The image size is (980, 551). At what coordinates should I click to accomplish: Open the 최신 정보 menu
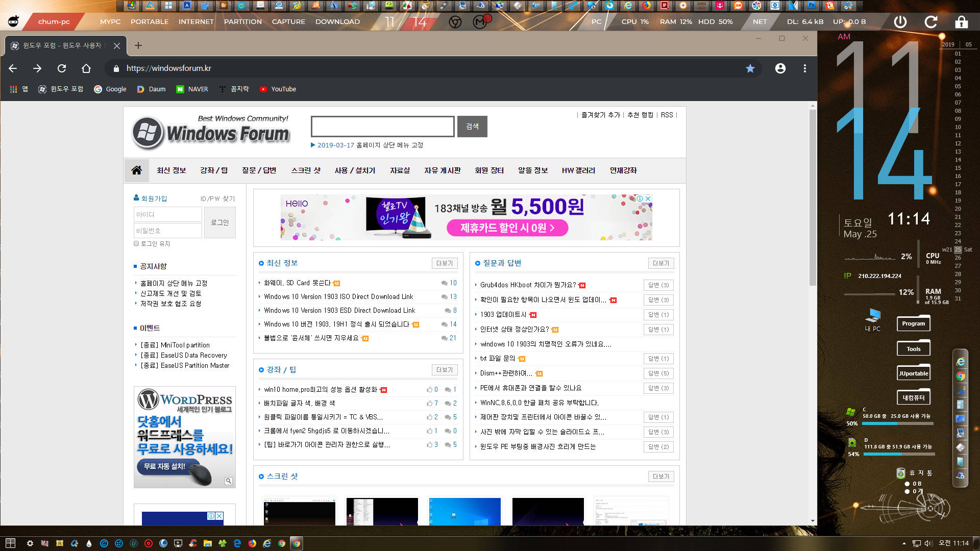click(171, 170)
